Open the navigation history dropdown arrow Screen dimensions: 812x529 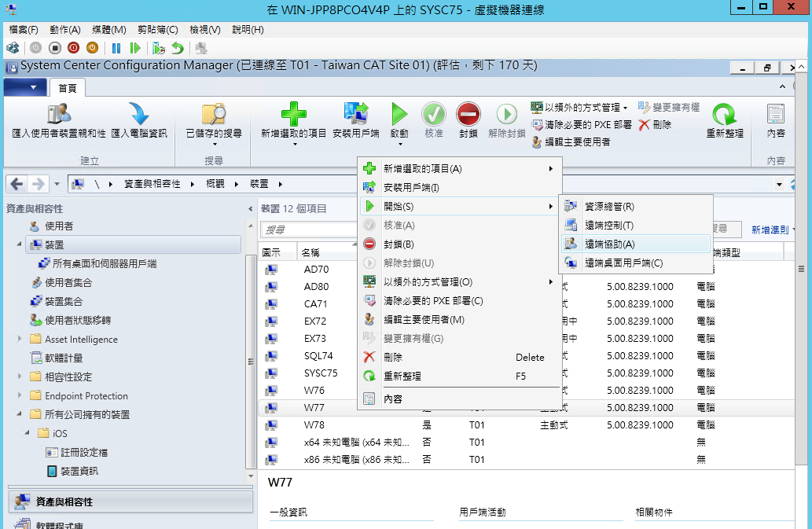[x=57, y=184]
